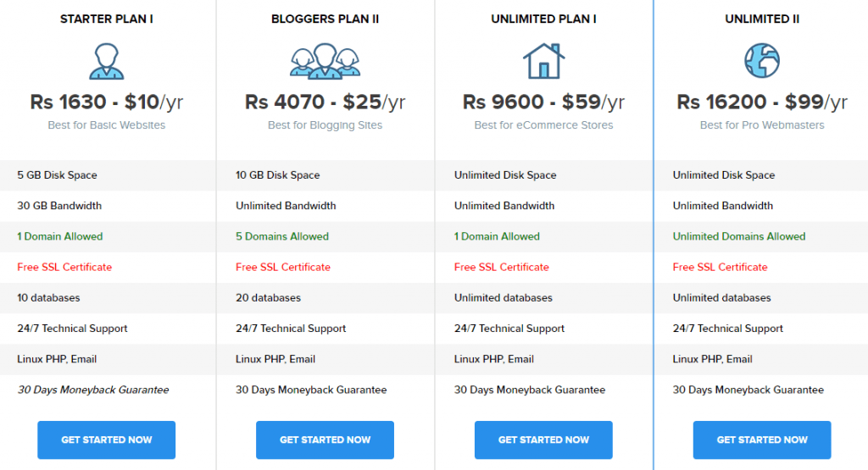This screenshot has width=868, height=470.
Task: Click Free SSL Certificate in Unlimited II
Action: [x=721, y=267]
